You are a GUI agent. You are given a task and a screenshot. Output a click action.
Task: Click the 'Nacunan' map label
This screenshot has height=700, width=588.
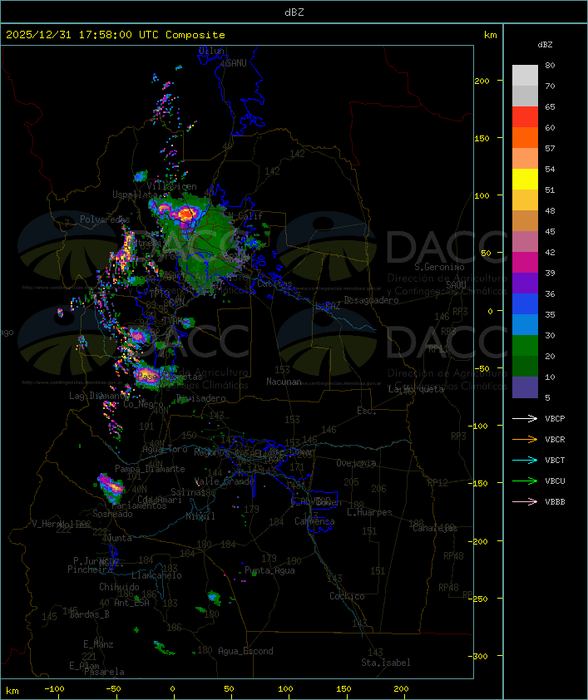[284, 382]
